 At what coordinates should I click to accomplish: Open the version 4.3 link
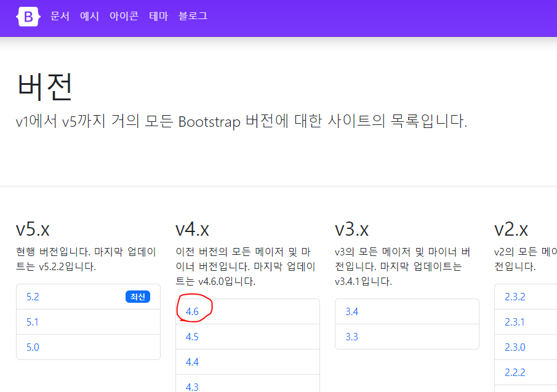(x=192, y=386)
